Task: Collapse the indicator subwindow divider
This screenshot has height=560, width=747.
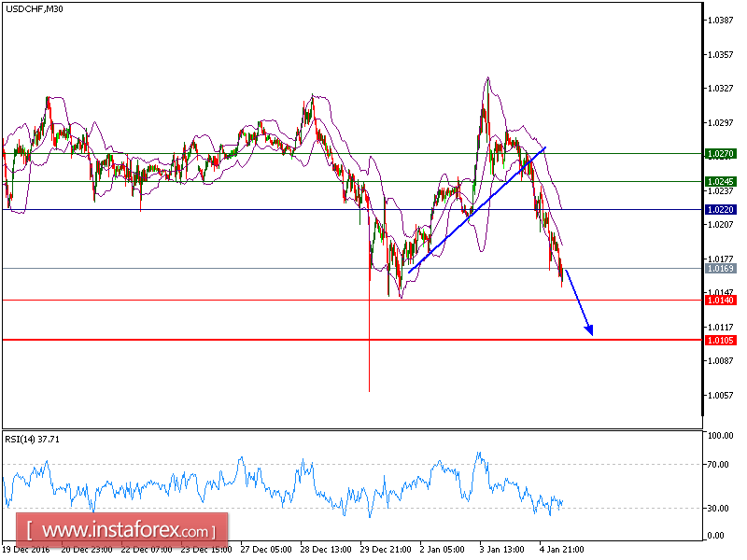Action: 350,427
